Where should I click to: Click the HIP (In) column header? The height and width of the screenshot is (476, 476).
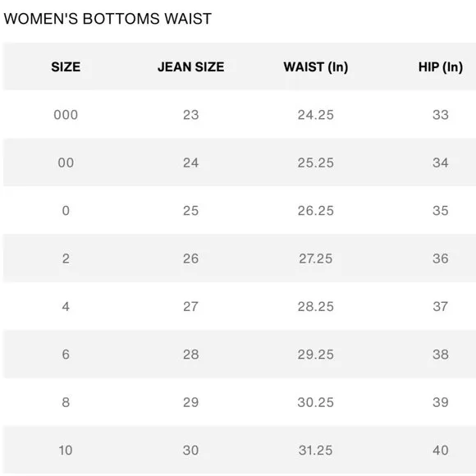coord(441,67)
